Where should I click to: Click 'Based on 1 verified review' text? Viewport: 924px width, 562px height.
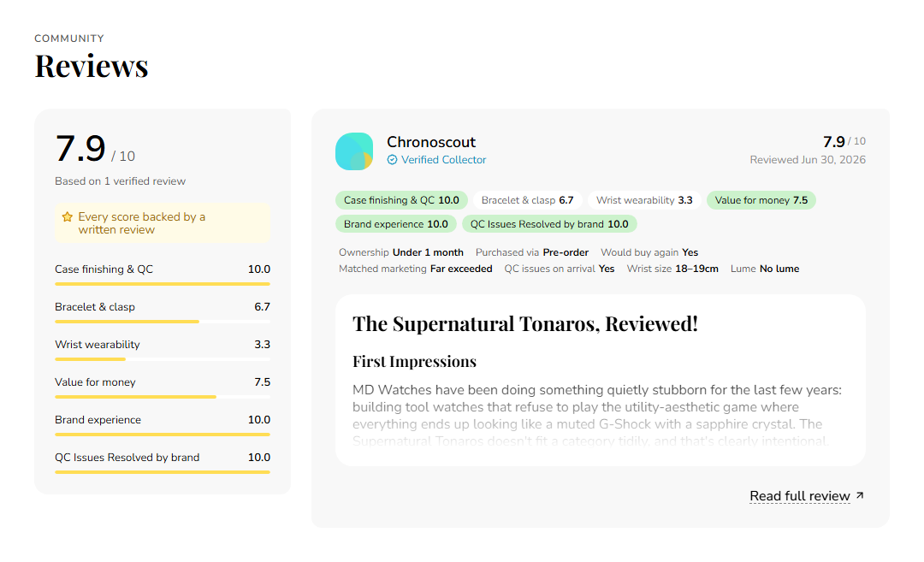click(x=121, y=181)
